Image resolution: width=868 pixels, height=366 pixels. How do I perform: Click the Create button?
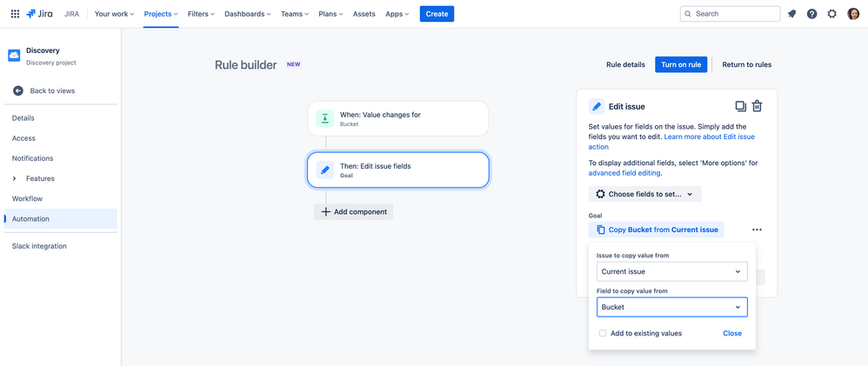tap(437, 14)
